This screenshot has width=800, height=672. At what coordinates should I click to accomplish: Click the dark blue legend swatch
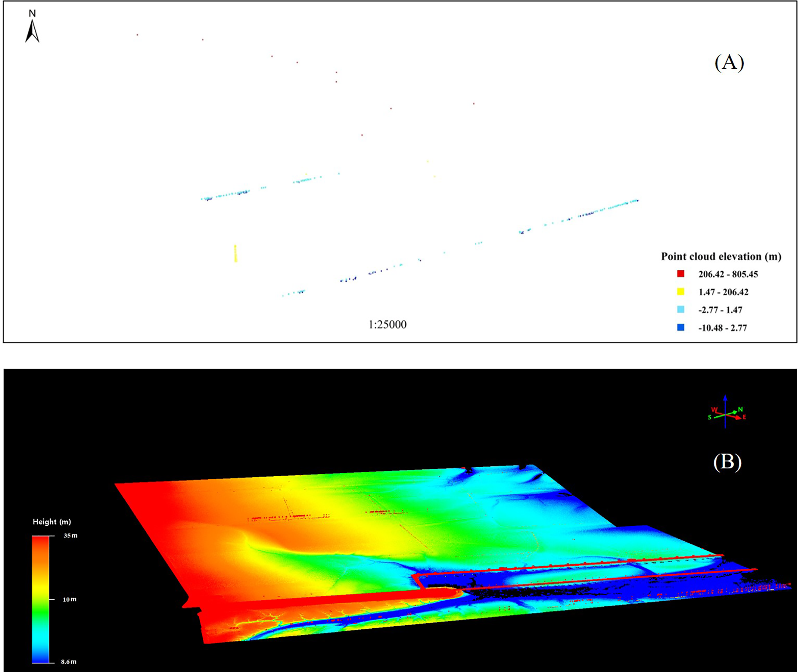pyautogui.click(x=680, y=328)
